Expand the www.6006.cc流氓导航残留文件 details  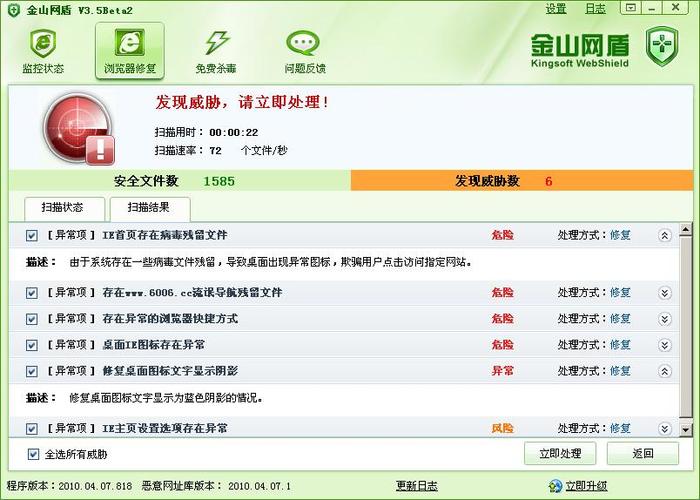click(x=665, y=293)
